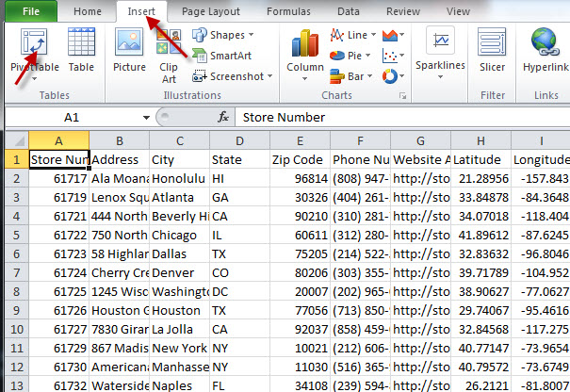Select row 5 header
Image resolution: width=570 pixels, height=392 pixels.
click(17, 235)
